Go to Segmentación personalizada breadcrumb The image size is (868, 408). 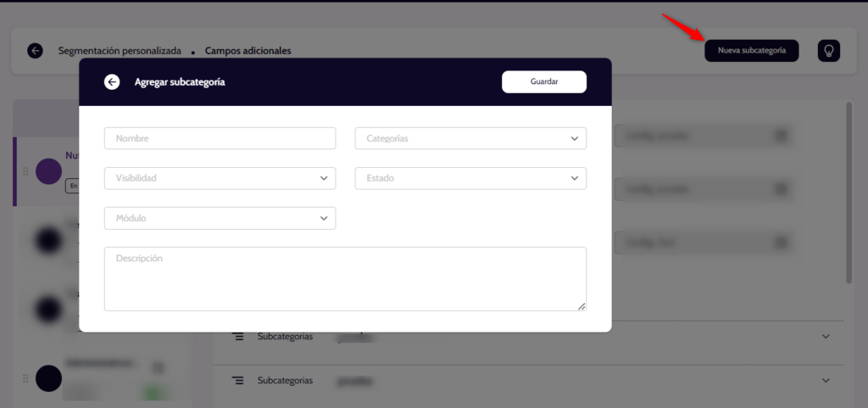(x=120, y=51)
